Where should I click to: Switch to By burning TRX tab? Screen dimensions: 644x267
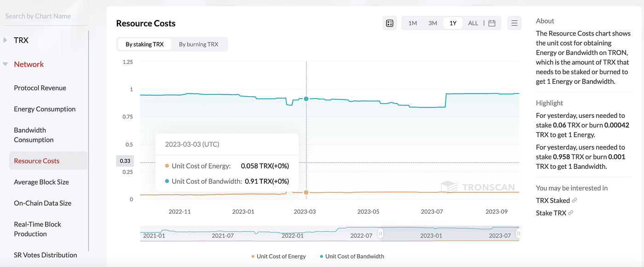(x=199, y=44)
